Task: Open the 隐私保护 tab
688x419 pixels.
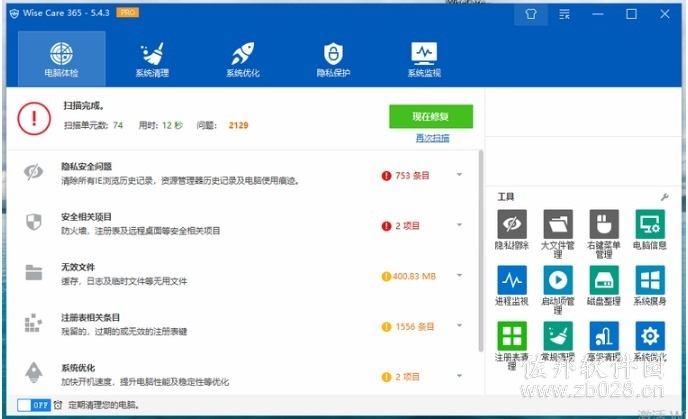Action: (x=333, y=59)
